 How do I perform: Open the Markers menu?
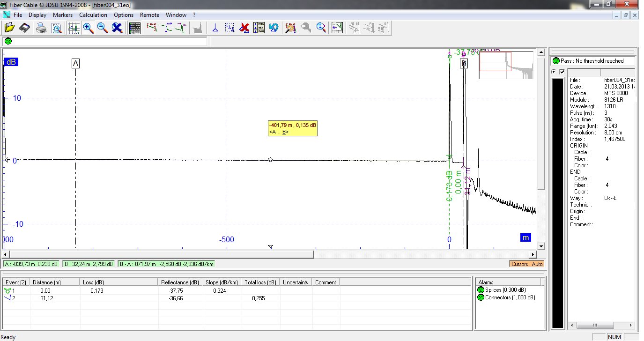click(x=63, y=15)
